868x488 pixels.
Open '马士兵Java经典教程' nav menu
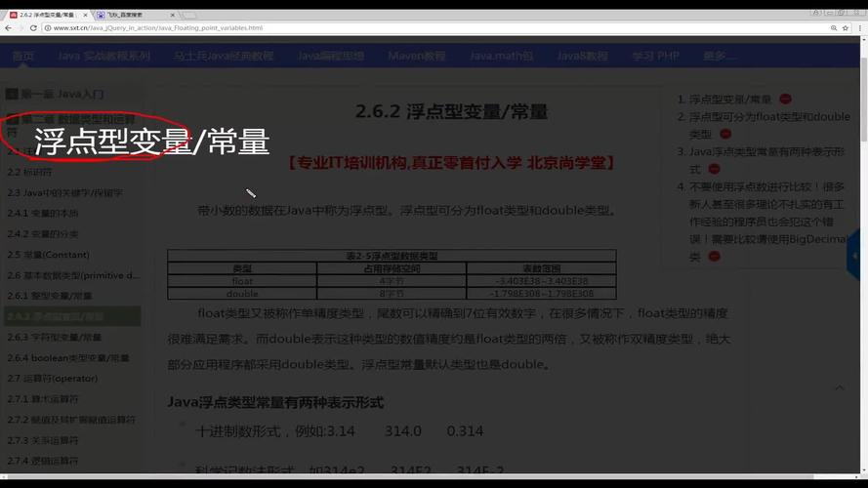[223, 56]
